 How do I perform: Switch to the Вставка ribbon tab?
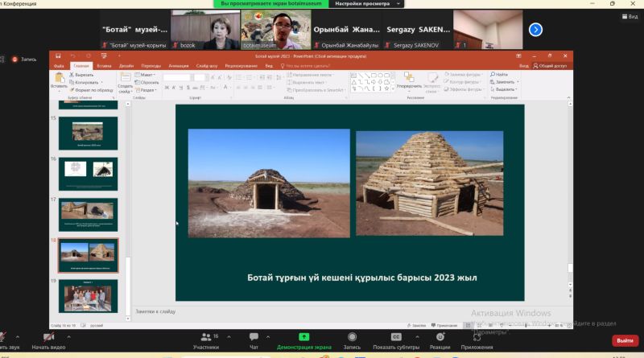(x=104, y=65)
